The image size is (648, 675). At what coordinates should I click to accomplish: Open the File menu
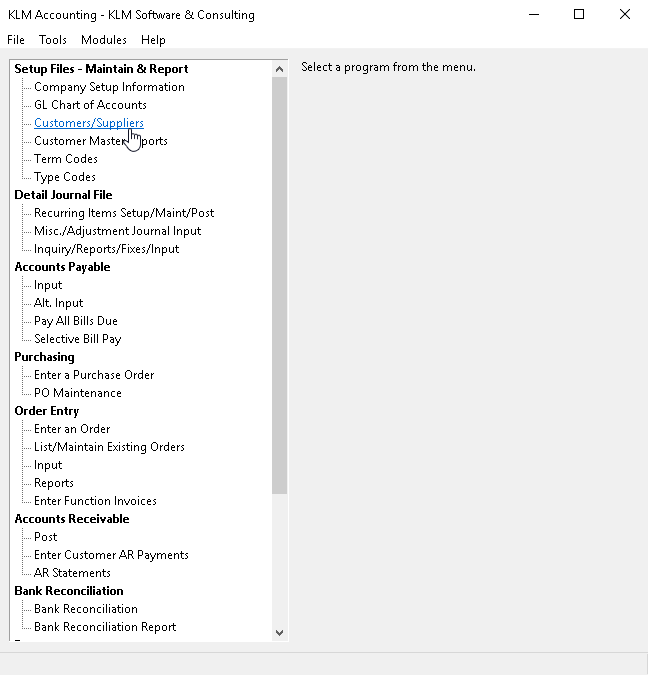16,40
